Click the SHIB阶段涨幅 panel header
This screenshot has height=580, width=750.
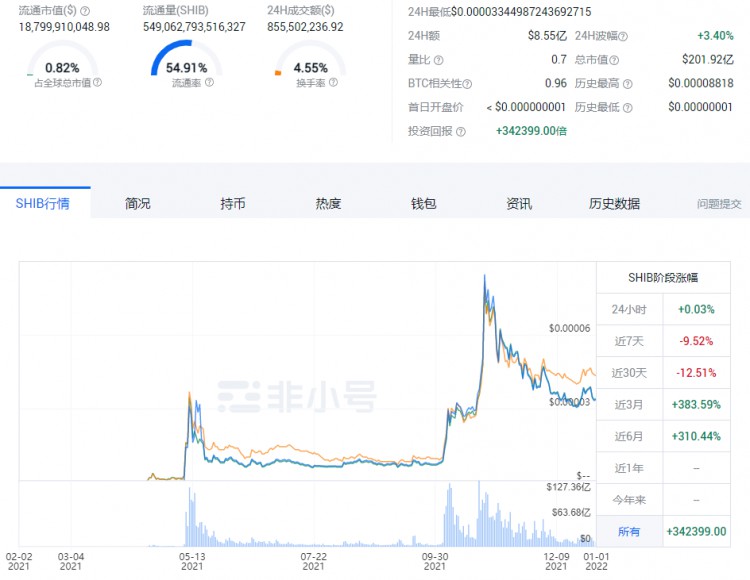pyautogui.click(x=663, y=278)
